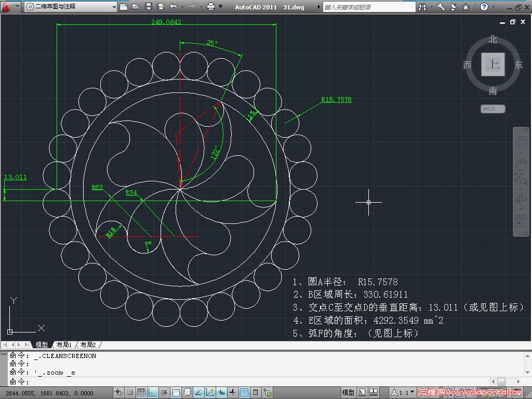The height and width of the screenshot is (399, 532).
Task: Switch to the 布局2 layout tab
Action: pos(88,345)
